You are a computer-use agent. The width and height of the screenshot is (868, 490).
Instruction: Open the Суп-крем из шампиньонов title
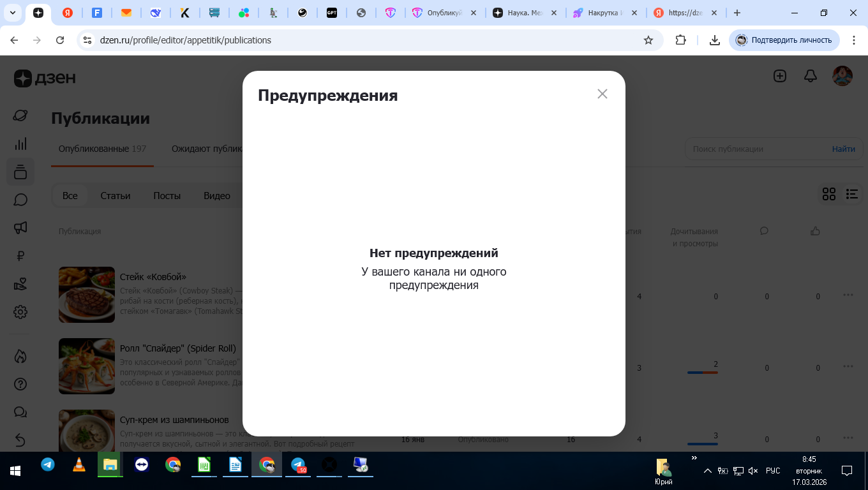174,420
